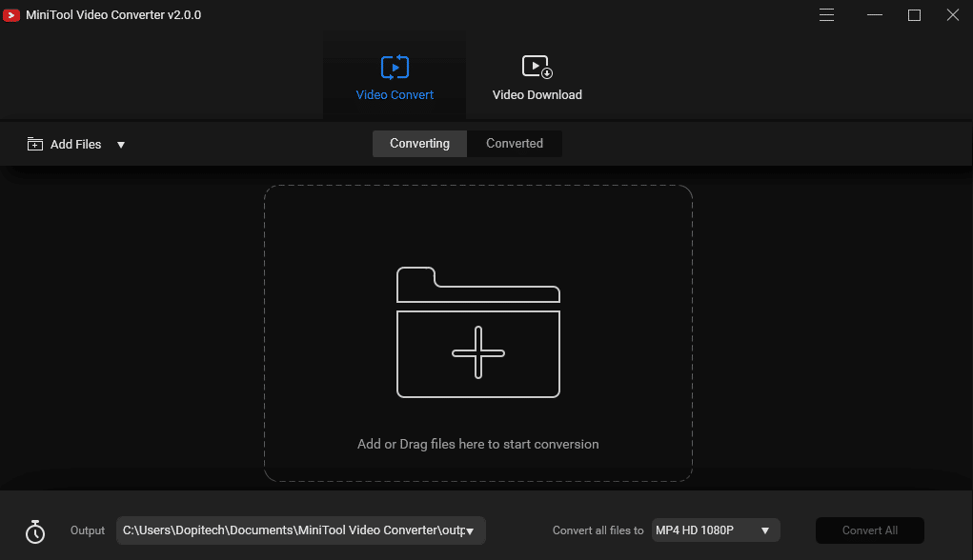Screen dimensions: 973x560
Task: Switch to the Video Download tab
Action: pos(537,78)
